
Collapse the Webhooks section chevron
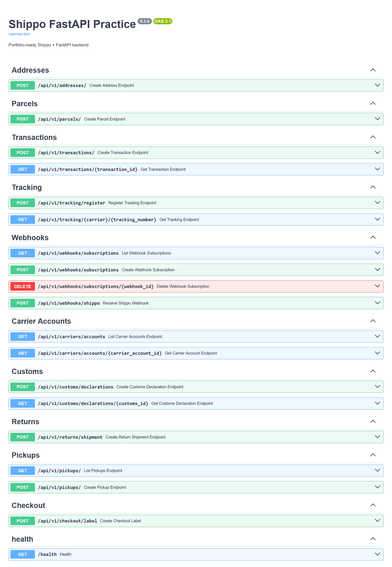(373, 237)
